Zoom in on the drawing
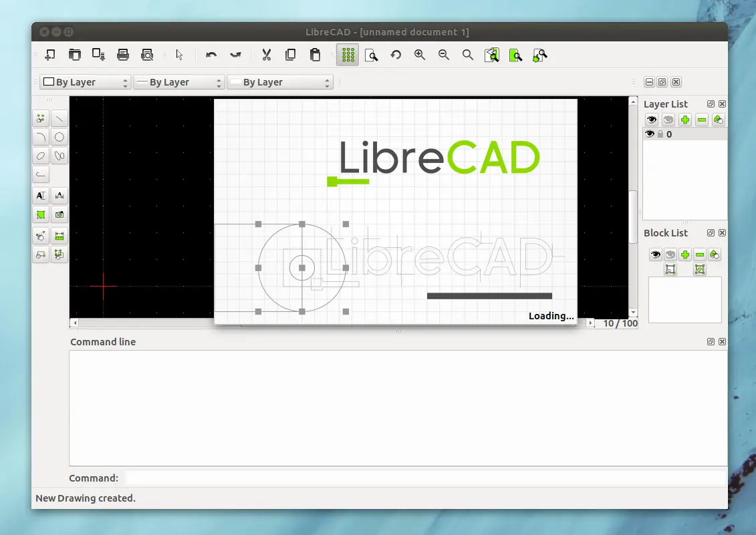Image resolution: width=756 pixels, height=535 pixels. point(420,55)
